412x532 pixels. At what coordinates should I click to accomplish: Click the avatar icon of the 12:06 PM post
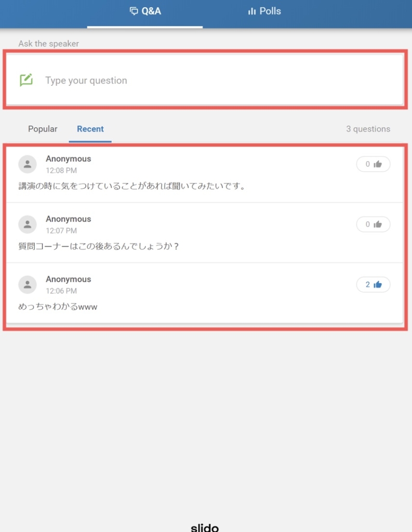tap(28, 284)
